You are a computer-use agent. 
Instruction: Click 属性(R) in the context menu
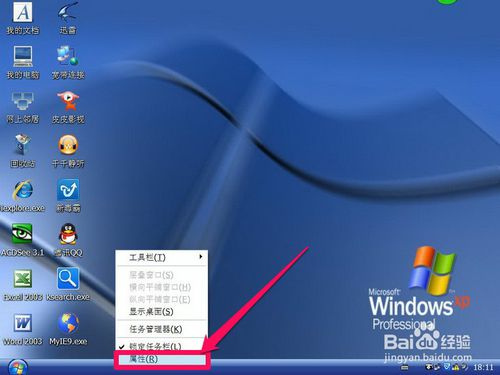coord(162,359)
